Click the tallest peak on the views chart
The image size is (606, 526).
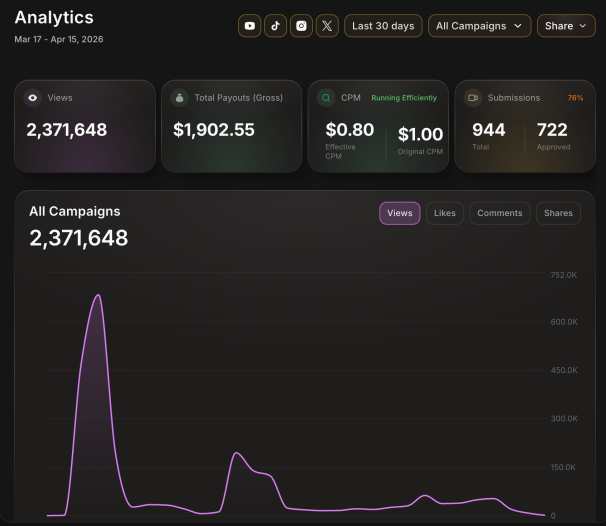tap(98, 295)
